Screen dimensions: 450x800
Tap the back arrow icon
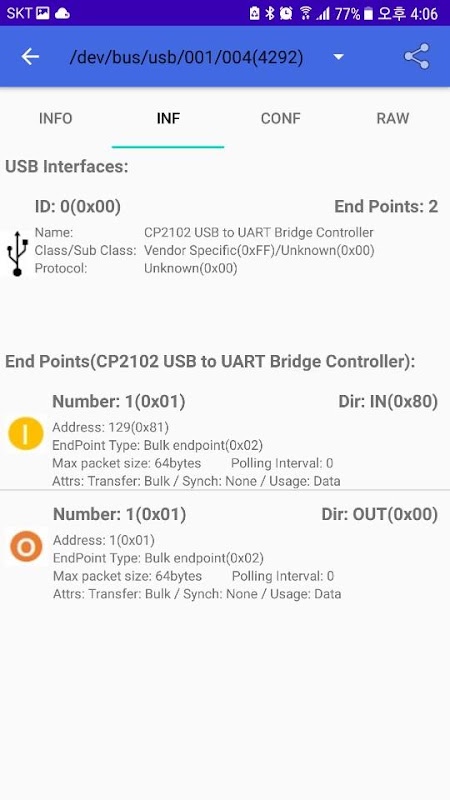tap(30, 57)
